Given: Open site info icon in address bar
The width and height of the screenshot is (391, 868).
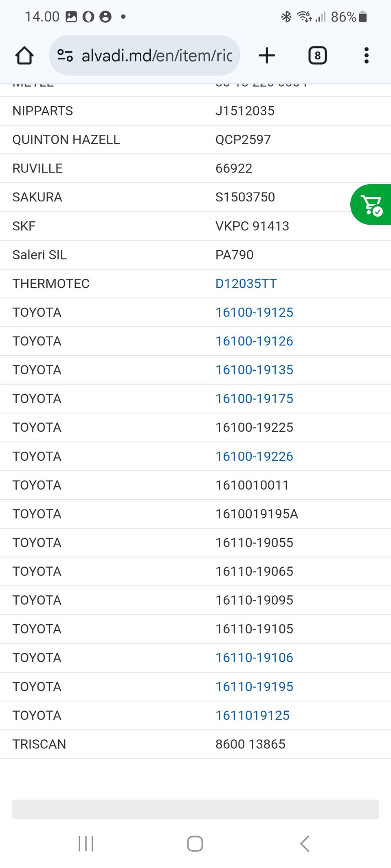Looking at the screenshot, I should pyautogui.click(x=65, y=55).
